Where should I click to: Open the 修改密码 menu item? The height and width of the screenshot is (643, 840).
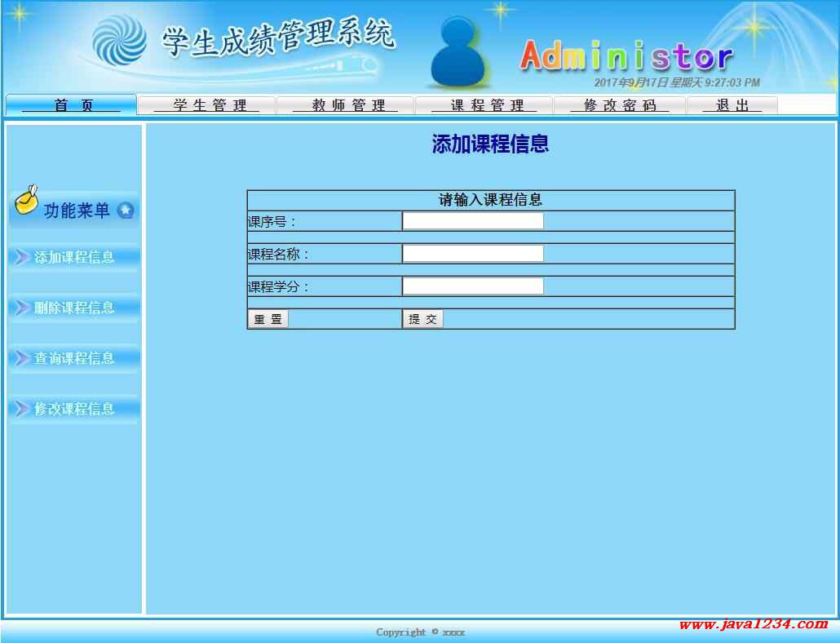point(620,105)
